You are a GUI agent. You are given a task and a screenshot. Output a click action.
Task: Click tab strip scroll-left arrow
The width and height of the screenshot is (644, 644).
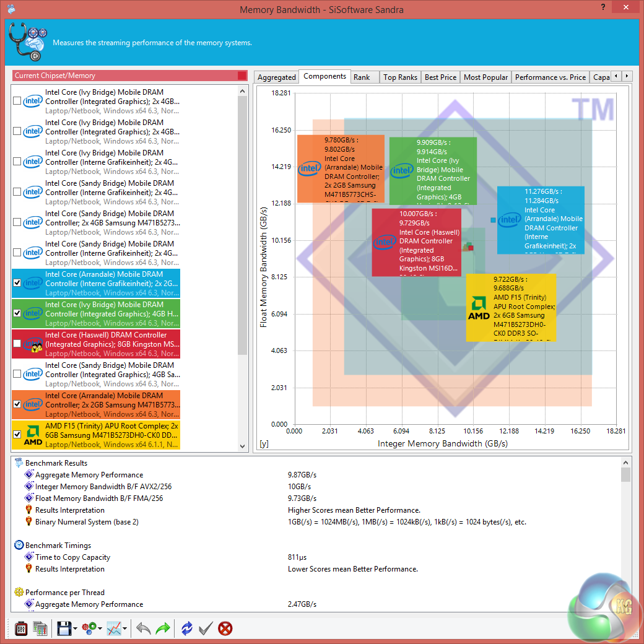coord(616,76)
